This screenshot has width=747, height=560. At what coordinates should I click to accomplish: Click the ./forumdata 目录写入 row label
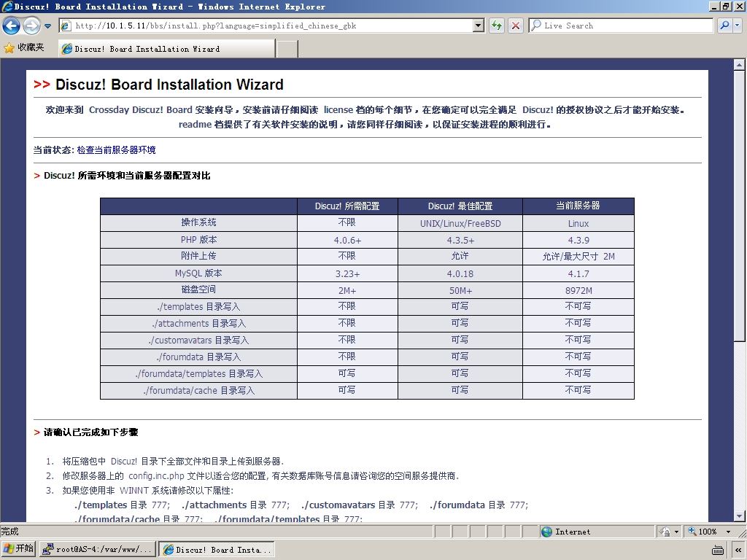click(198, 357)
